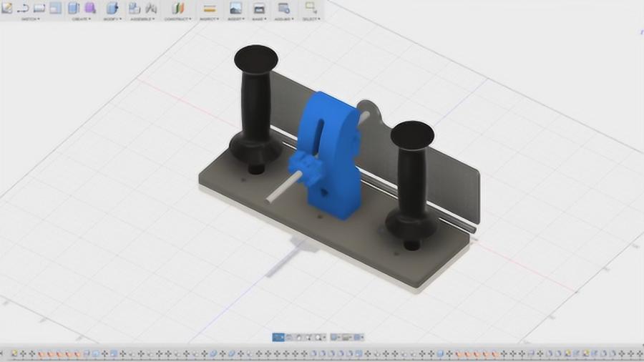Click the Create Sketch icon

coord(7,8)
